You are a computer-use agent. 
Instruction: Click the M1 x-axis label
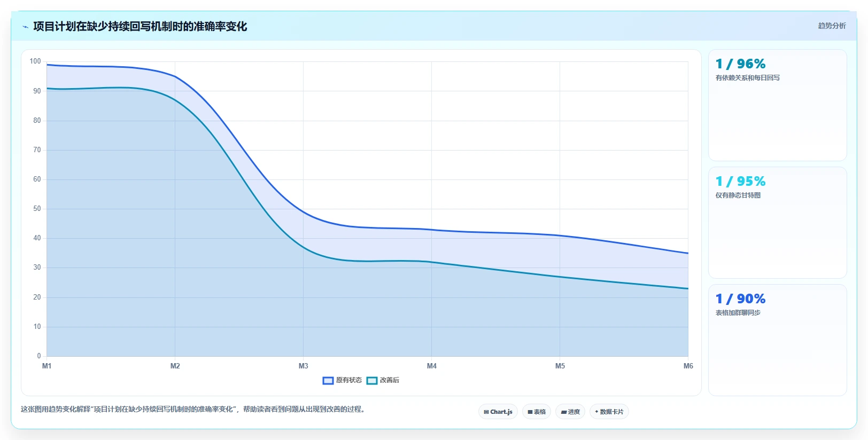pyautogui.click(x=47, y=366)
